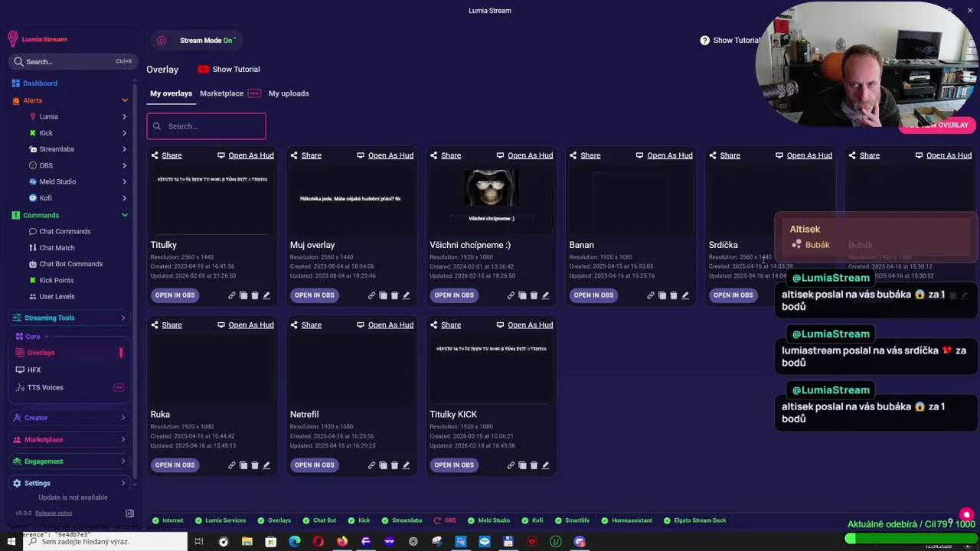980x551 pixels.
Task: Expand the OBS alerts submenu
Action: coord(124,165)
